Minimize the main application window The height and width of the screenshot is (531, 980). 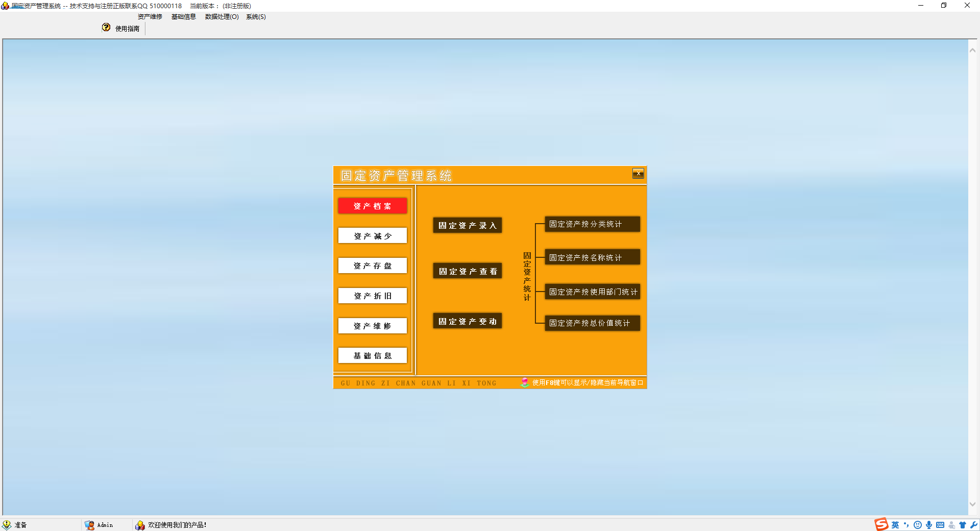pos(921,6)
